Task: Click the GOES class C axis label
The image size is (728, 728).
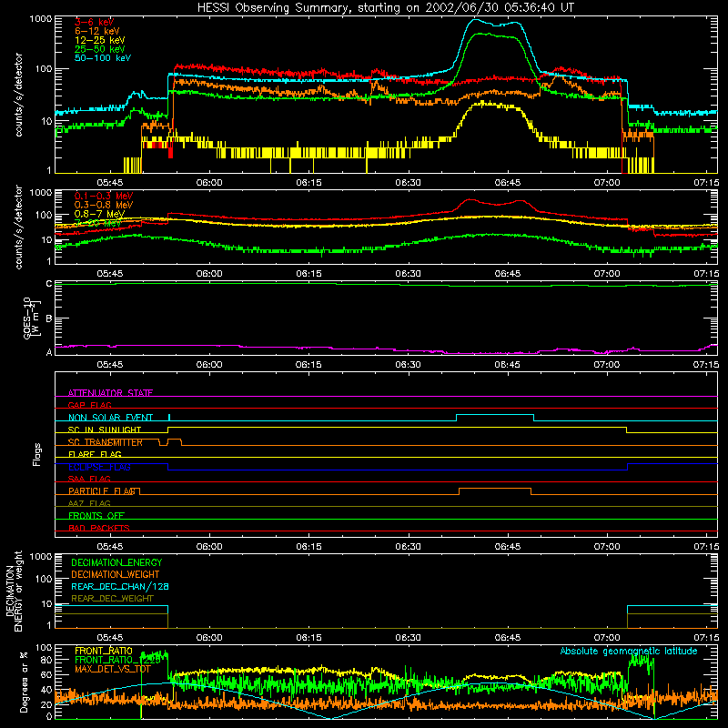Action: tap(49, 284)
